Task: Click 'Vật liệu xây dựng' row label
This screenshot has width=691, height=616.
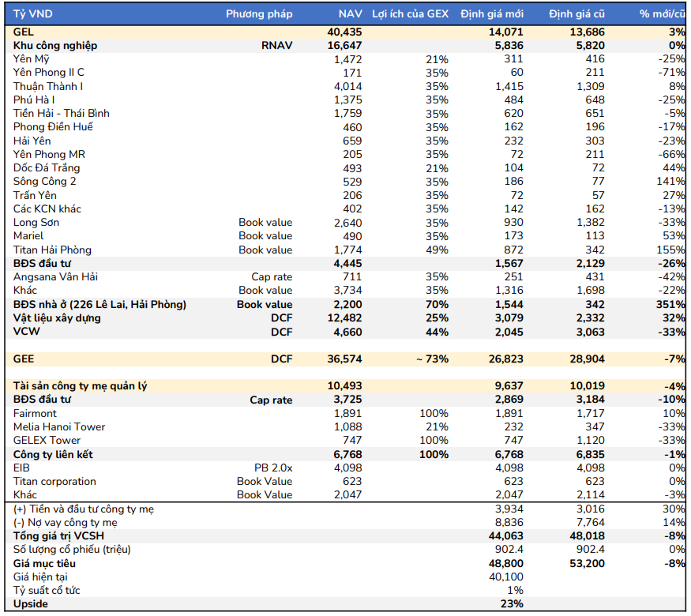Action: click(57, 318)
